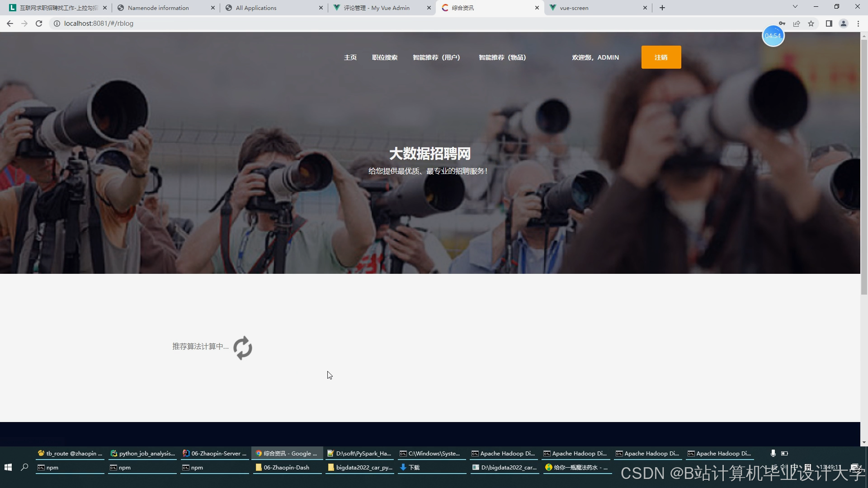Open Windows Start menu
The image size is (868, 488).
pos(8,467)
